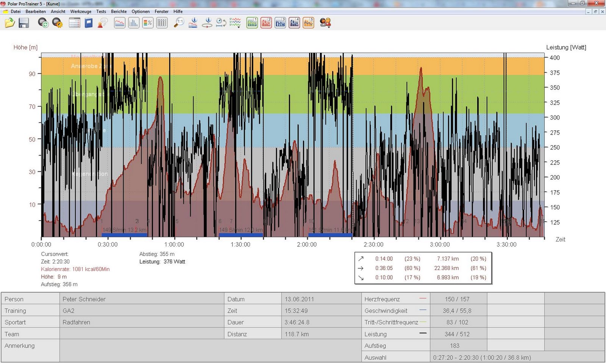606x364 pixels.
Task: Toggle time/distance axis with the clock-arrows icon
Action: [221, 23]
